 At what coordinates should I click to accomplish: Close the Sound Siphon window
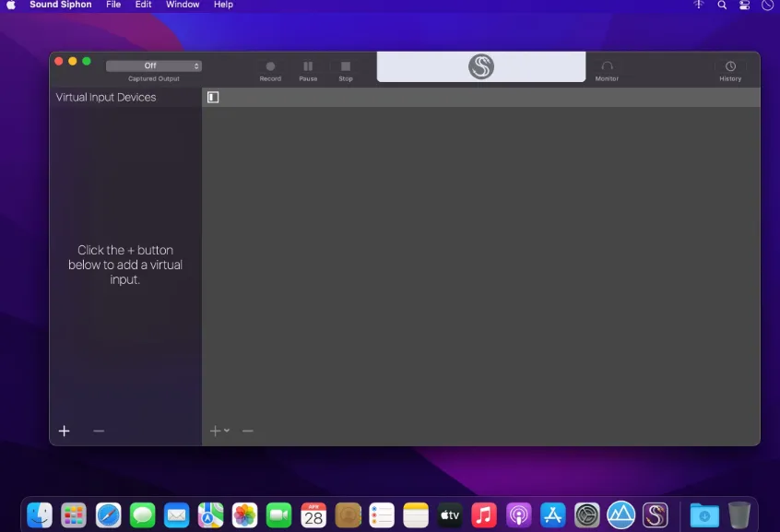pos(59,61)
